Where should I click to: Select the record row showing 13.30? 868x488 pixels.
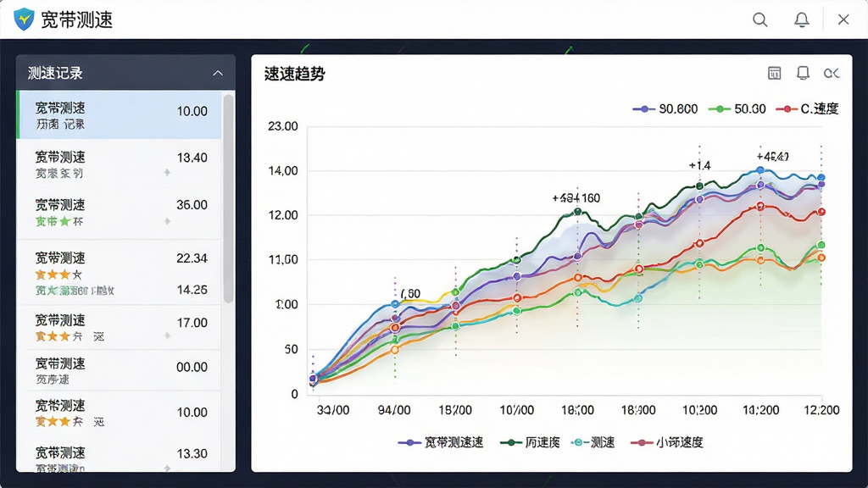(x=119, y=459)
